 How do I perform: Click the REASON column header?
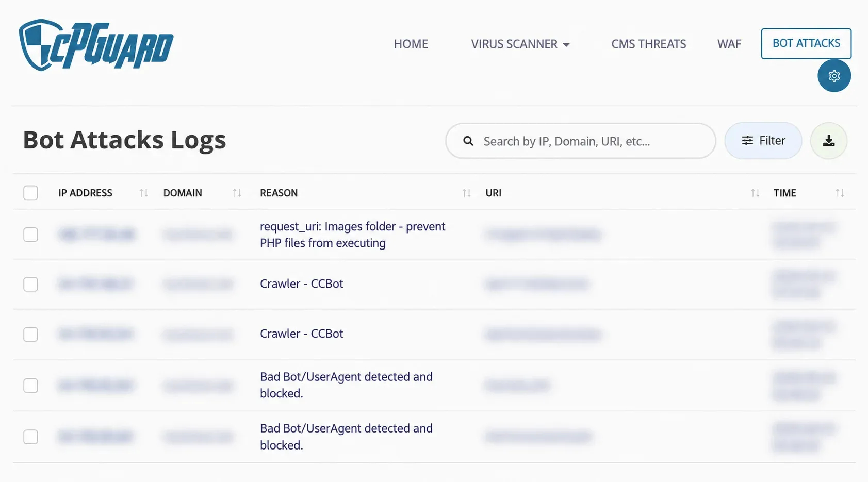coord(279,193)
